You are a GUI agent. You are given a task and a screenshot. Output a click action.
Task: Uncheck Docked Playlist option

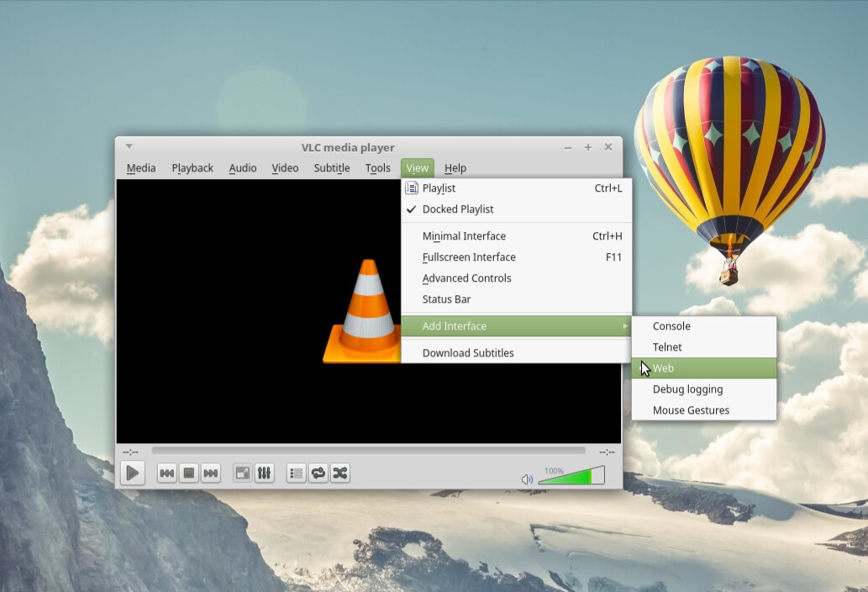coord(517,209)
